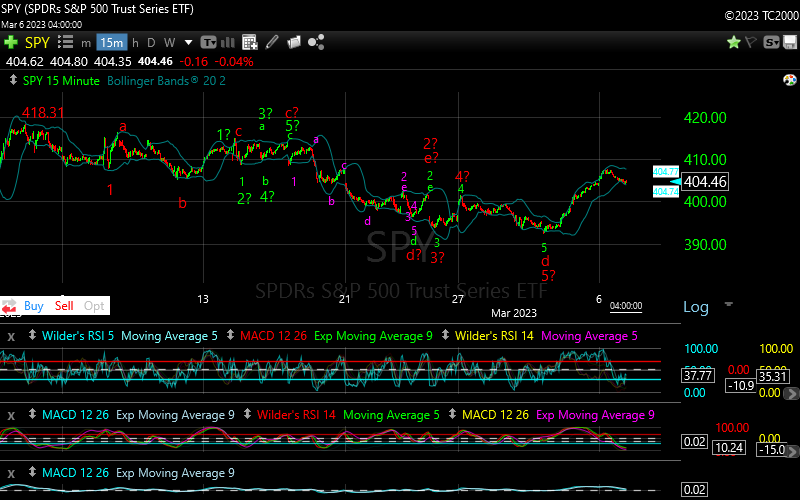Expand RSI pane scale arrow button
The width and height of the screenshot is (800, 500).
(791, 393)
